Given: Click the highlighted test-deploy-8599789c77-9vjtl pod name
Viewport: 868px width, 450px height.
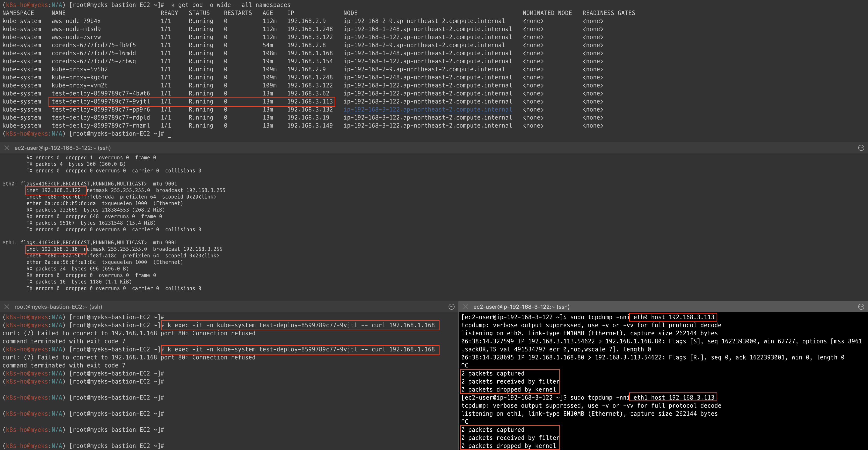Looking at the screenshot, I should click(x=100, y=102).
